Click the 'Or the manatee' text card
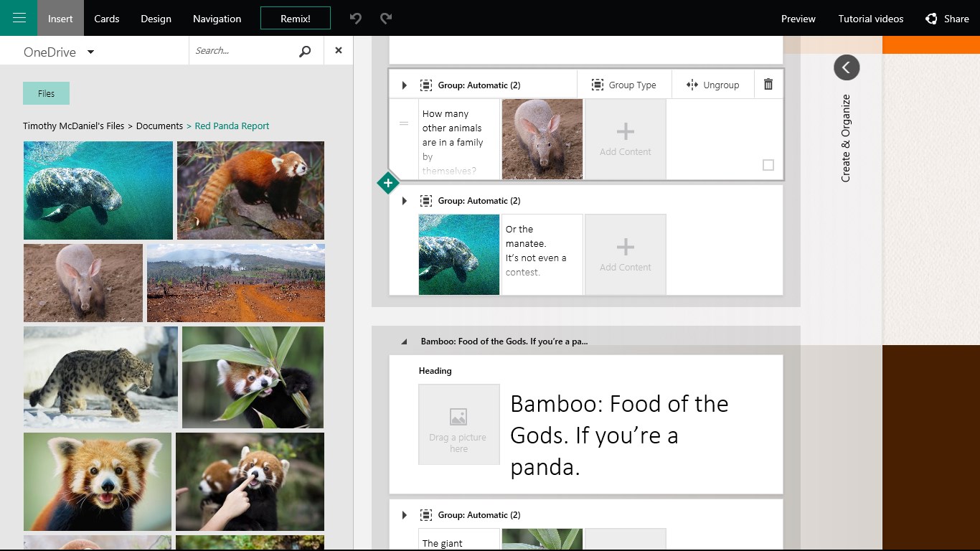Screen dimensions: 980x551 click(542, 255)
